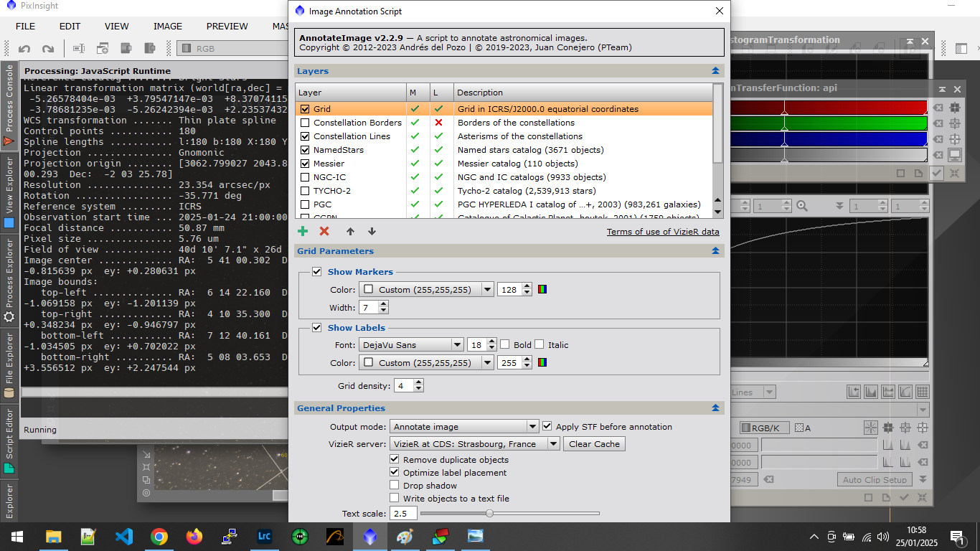The width and height of the screenshot is (980, 551).
Task: Toggle Apply STF before annotation
Action: [547, 426]
